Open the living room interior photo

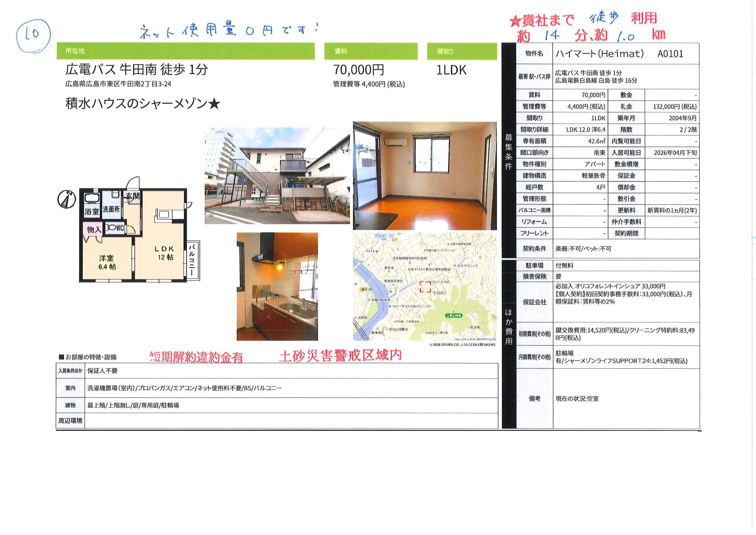point(425,176)
